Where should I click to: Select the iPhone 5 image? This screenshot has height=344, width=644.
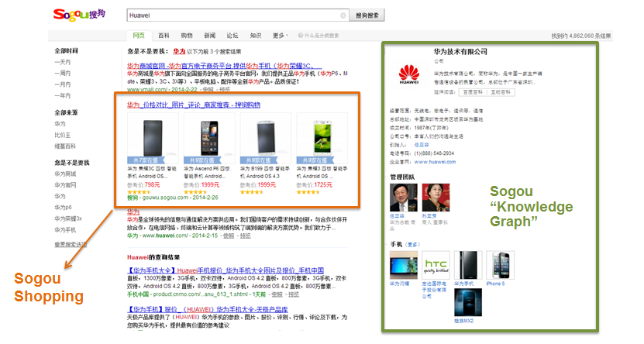point(496,265)
